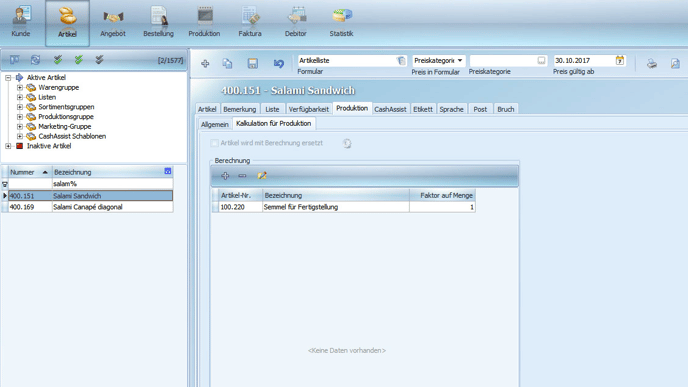The image size is (688, 387).
Task: Undo changes with the arrow icon
Action: 279,64
